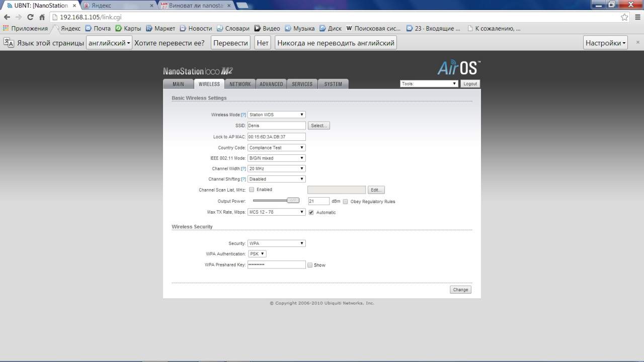
Task: Open the Видео bookmark
Action: 267,29
